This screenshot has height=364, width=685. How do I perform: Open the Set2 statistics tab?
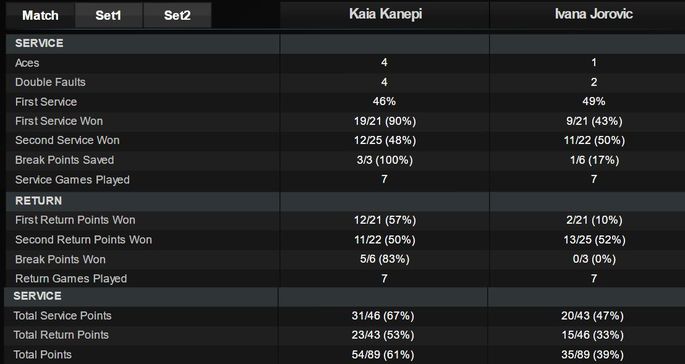click(177, 15)
